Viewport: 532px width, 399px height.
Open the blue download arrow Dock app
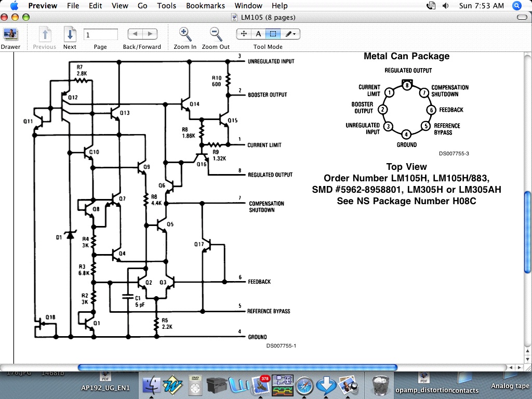coord(326,385)
